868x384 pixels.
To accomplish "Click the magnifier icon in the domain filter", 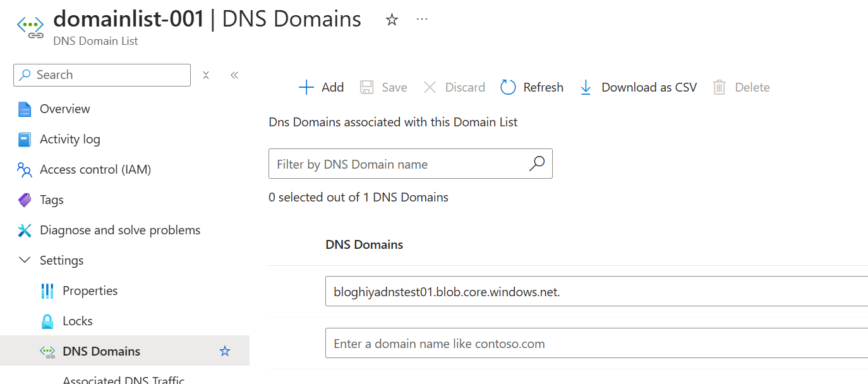I will (536, 164).
